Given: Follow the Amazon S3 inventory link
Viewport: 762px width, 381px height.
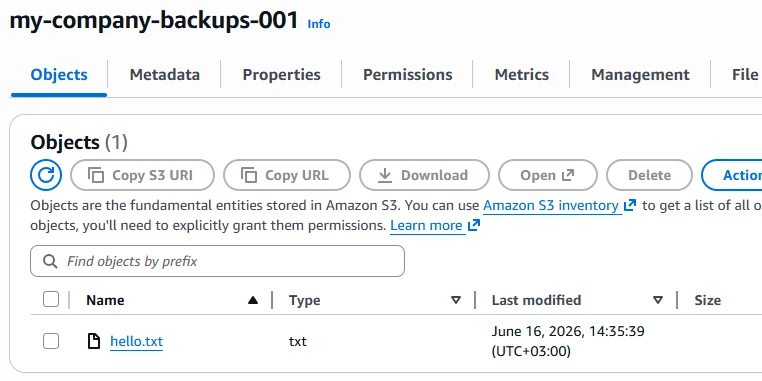Looking at the screenshot, I should tap(551, 206).
